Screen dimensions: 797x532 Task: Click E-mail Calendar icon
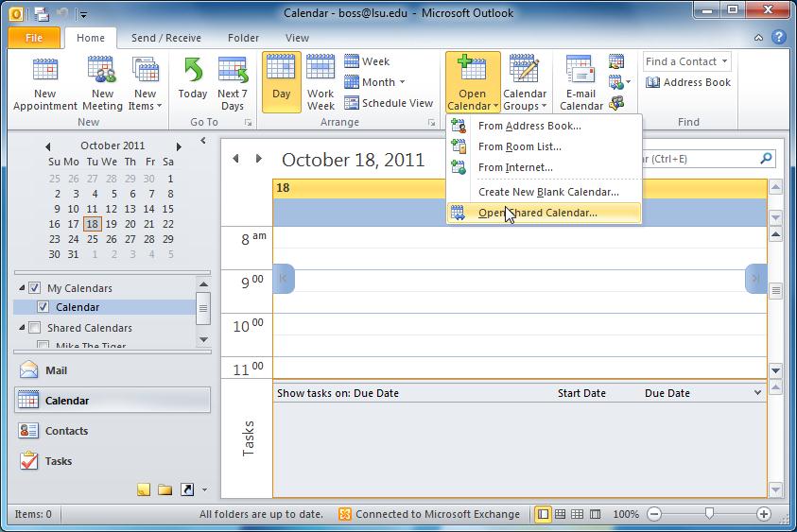(x=580, y=83)
